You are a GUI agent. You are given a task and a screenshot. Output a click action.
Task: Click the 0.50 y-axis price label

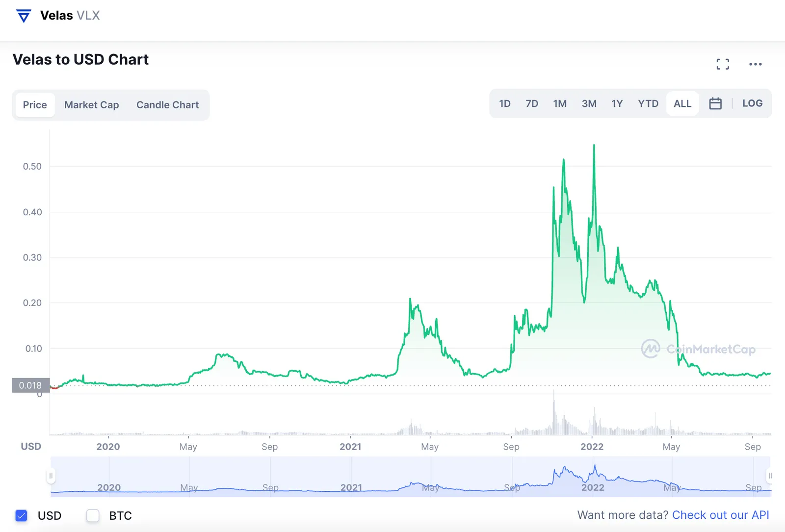click(32, 166)
